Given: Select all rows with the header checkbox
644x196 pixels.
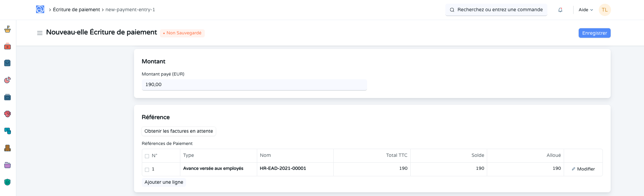Looking at the screenshot, I should click(147, 156).
